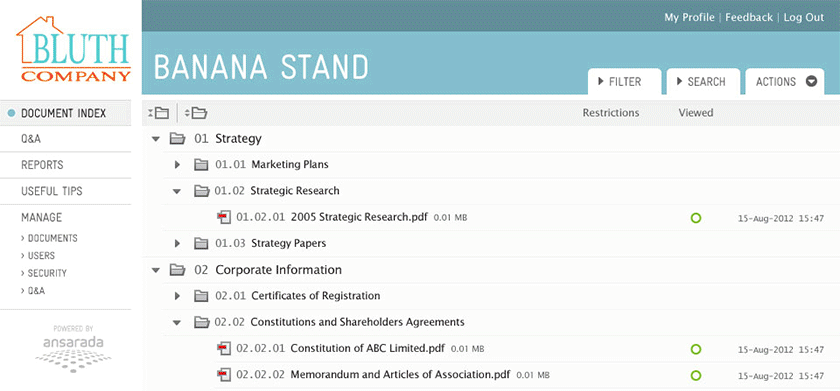The height and width of the screenshot is (391, 840).
Task: Click the collapse all folders icon
Action: pyautogui.click(x=159, y=113)
